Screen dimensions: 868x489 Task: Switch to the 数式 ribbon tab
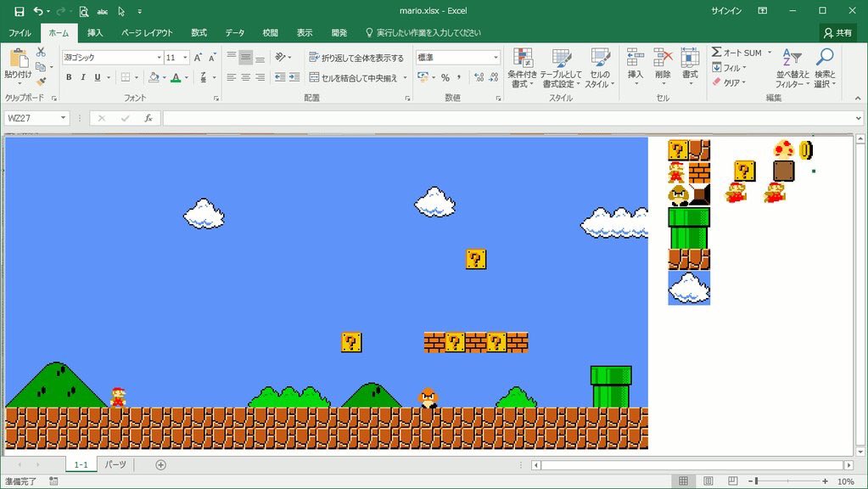click(x=199, y=32)
